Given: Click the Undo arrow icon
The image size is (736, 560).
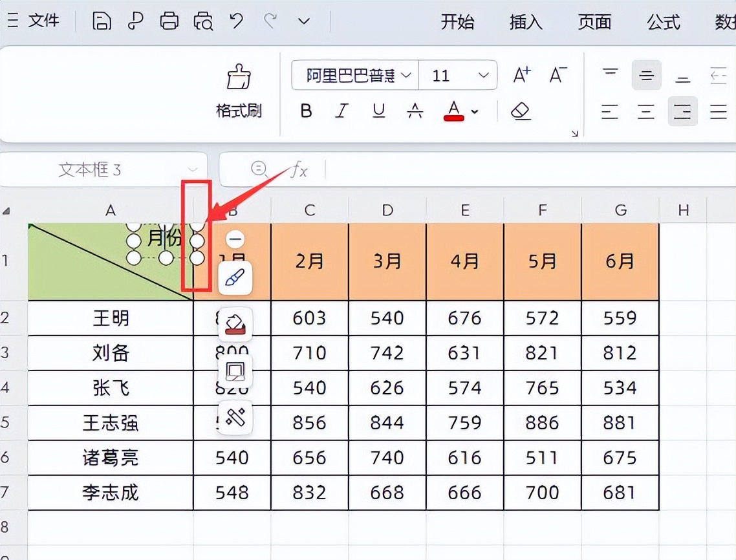Looking at the screenshot, I should pyautogui.click(x=237, y=21).
